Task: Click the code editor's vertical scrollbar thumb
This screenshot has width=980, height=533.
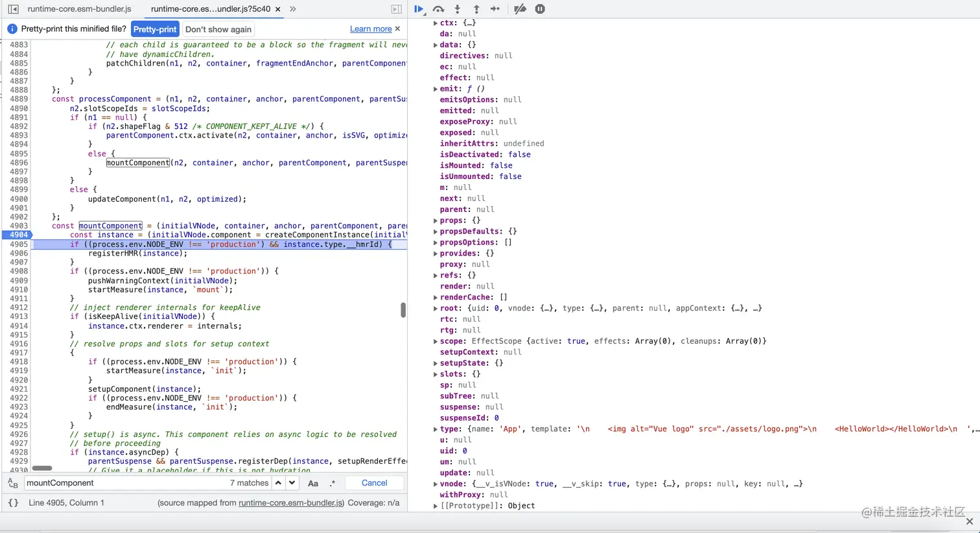Action: click(x=403, y=310)
